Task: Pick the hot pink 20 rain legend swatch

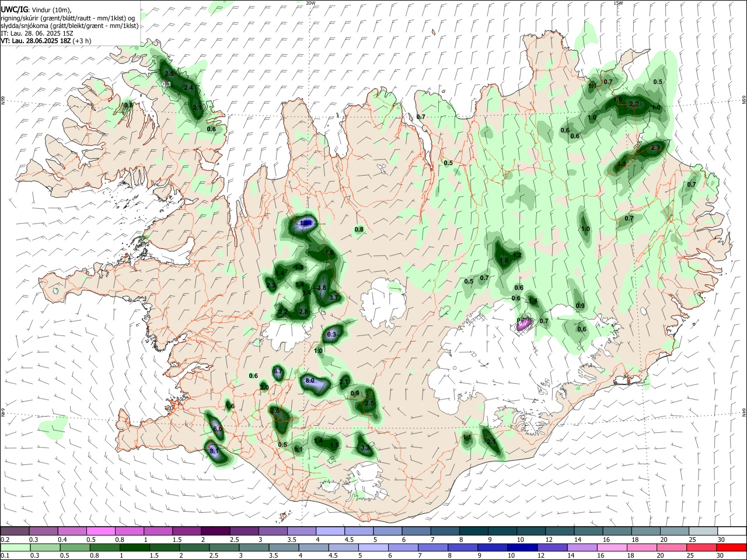Action: (x=672, y=547)
